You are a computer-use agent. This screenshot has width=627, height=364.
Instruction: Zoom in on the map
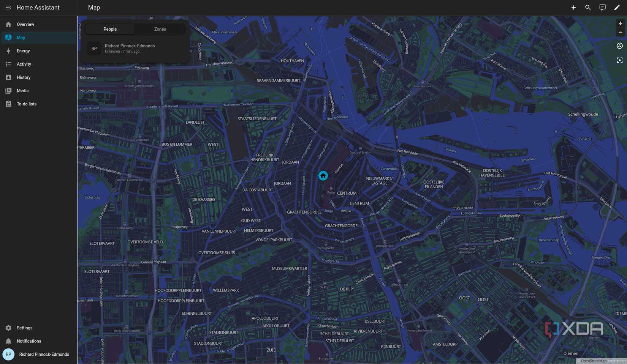(620, 24)
